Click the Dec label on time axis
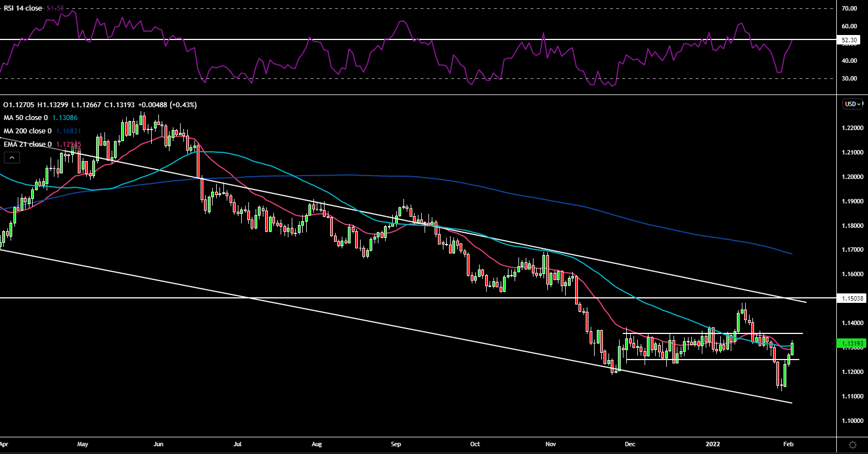The image size is (868, 454). 630,445
